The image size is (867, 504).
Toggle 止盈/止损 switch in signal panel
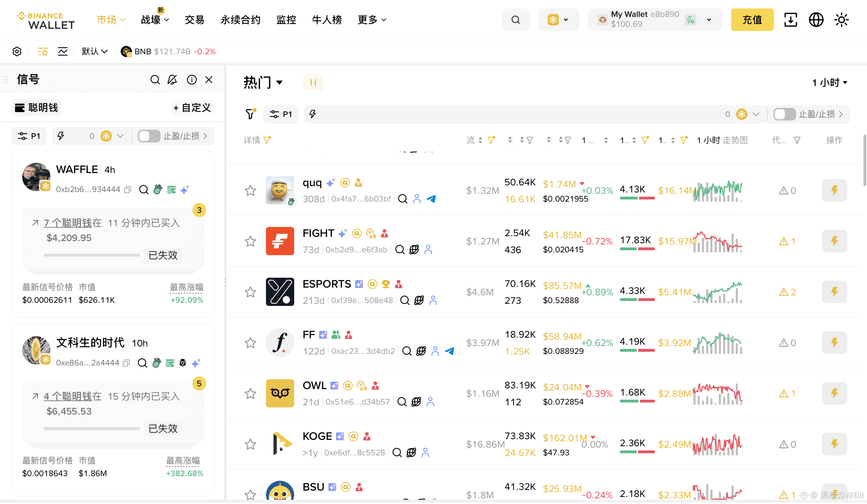click(149, 136)
